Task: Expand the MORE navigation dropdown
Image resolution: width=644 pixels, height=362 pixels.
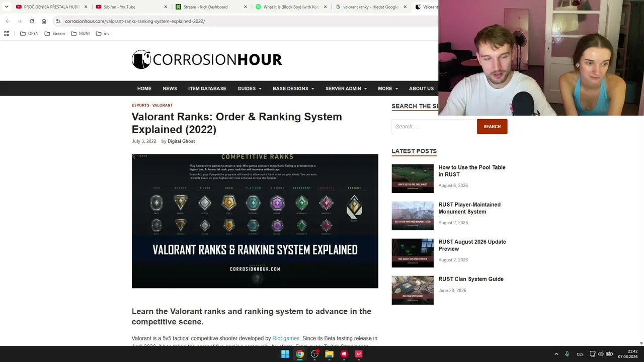Action: tap(388, 88)
